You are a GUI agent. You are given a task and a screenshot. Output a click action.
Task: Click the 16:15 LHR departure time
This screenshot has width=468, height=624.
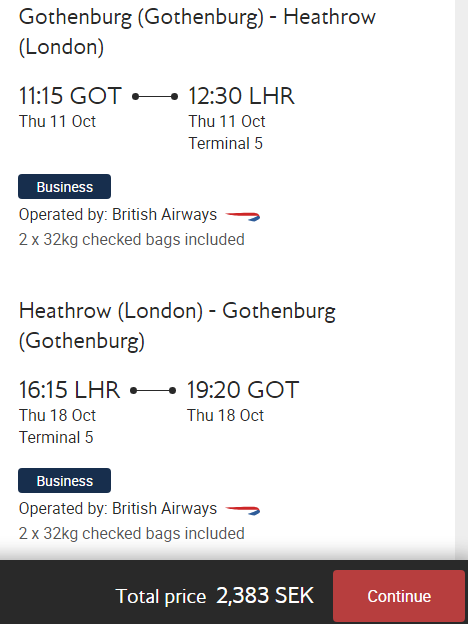pos(69,390)
